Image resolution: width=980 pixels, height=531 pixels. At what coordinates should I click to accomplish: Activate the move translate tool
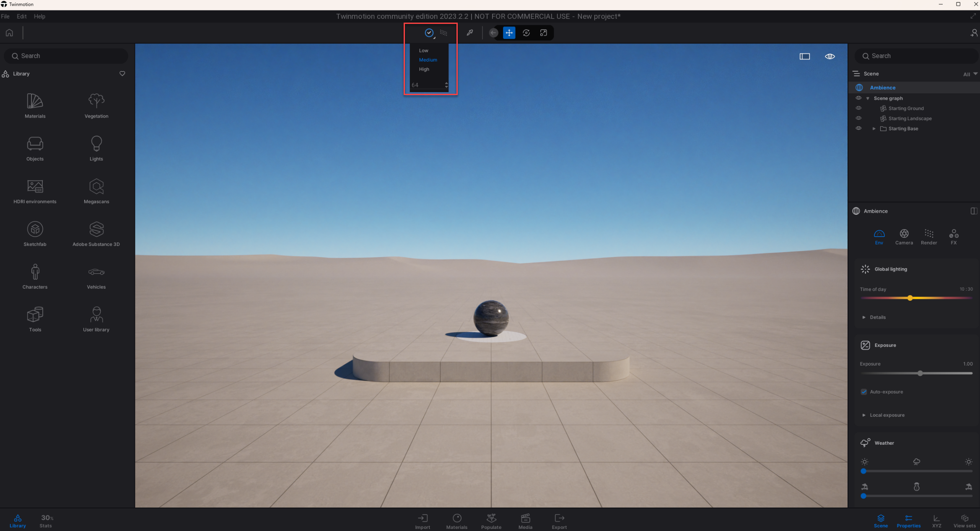pos(509,33)
